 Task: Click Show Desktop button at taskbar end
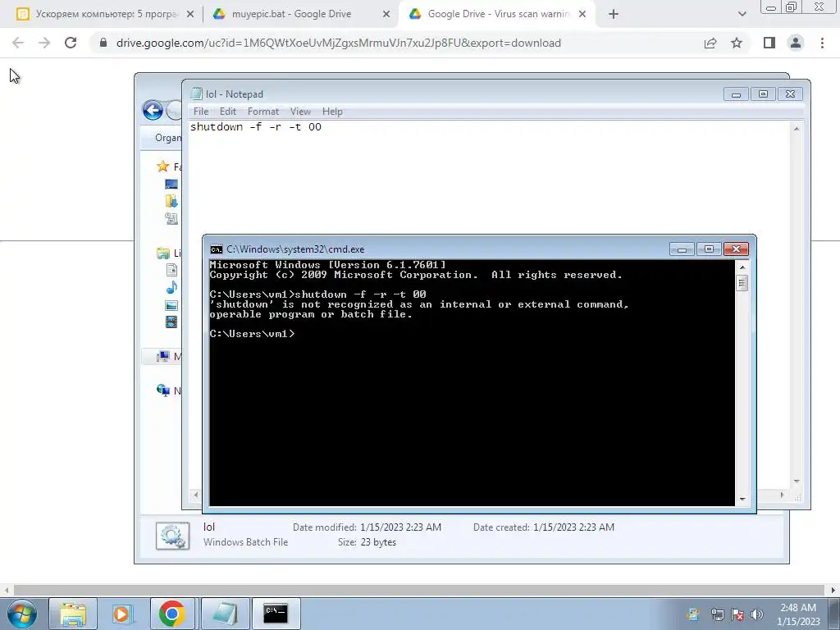click(x=834, y=614)
